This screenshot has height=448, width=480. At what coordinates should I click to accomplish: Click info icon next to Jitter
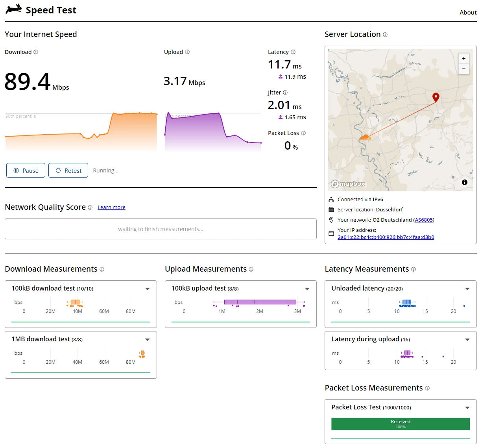(x=285, y=93)
